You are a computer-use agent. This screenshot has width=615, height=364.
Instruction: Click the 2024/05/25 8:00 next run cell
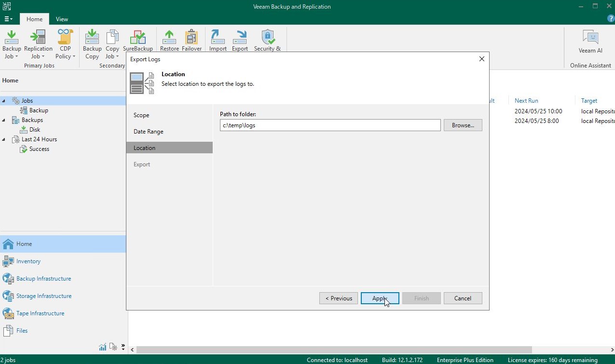(x=537, y=121)
